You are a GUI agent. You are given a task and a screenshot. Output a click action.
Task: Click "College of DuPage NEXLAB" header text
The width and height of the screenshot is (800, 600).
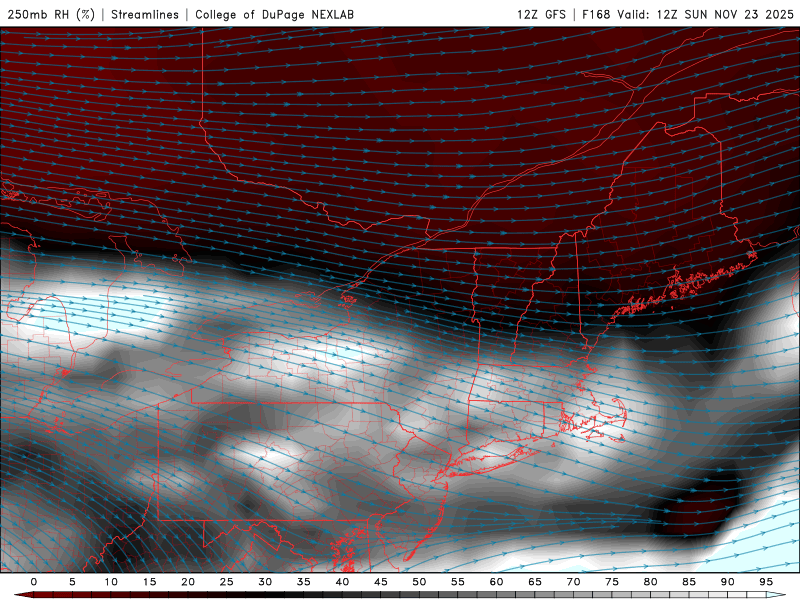(274, 14)
